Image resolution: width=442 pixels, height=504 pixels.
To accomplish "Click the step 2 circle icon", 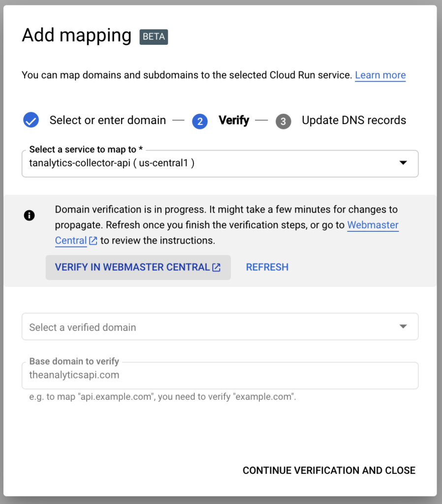I will coord(200,121).
